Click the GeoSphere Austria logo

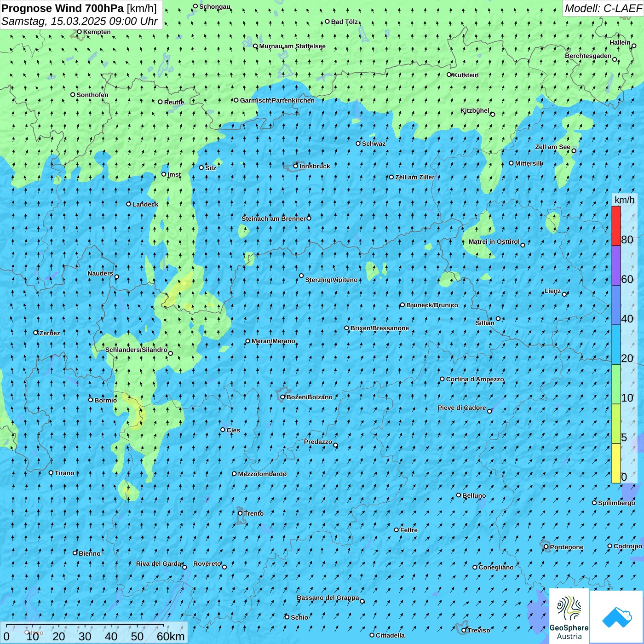(x=569, y=616)
